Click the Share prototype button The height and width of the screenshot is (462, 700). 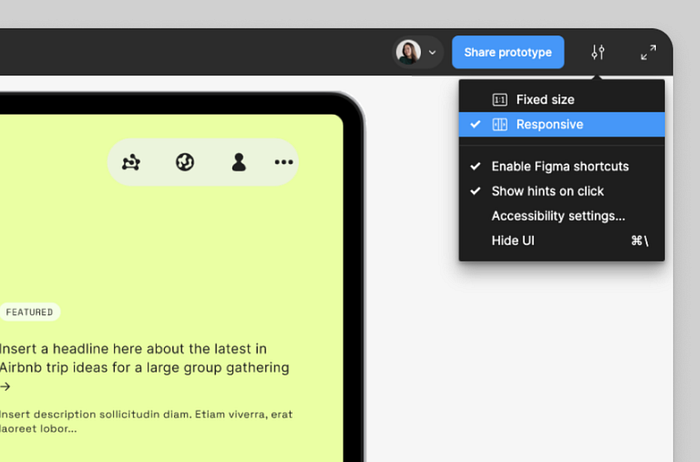click(508, 52)
